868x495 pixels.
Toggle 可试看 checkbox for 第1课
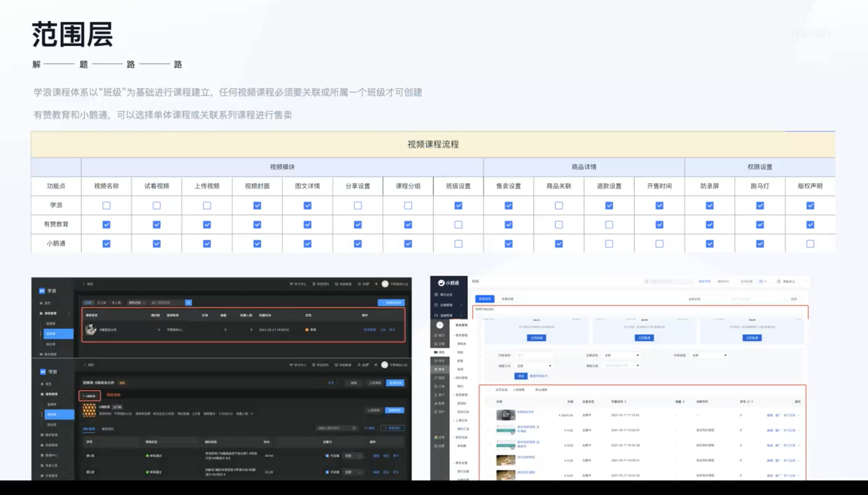[x=327, y=456]
